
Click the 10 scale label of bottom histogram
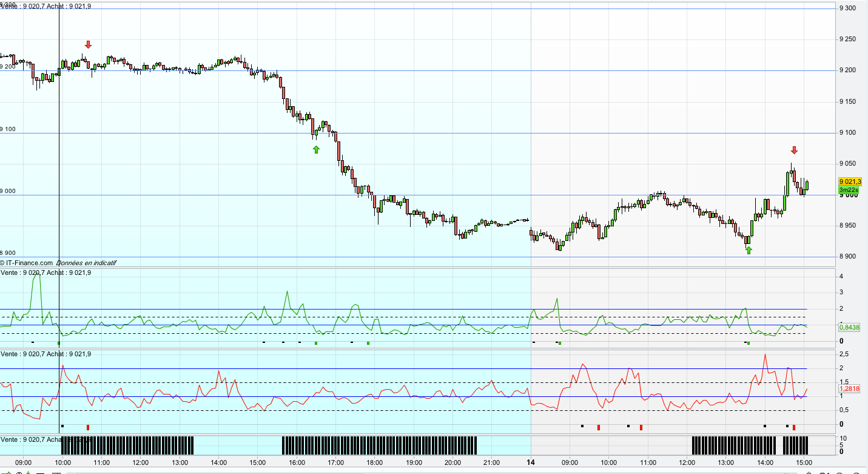coord(843,438)
